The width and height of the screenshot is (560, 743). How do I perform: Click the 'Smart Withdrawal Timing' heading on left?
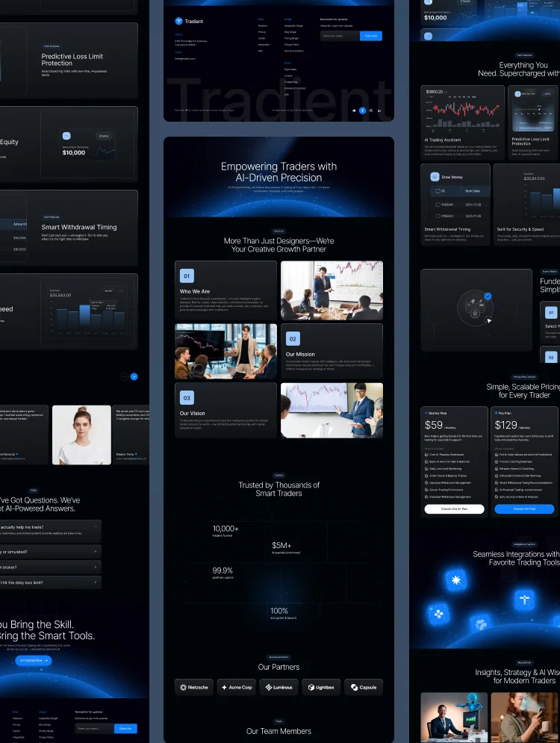pos(78,227)
